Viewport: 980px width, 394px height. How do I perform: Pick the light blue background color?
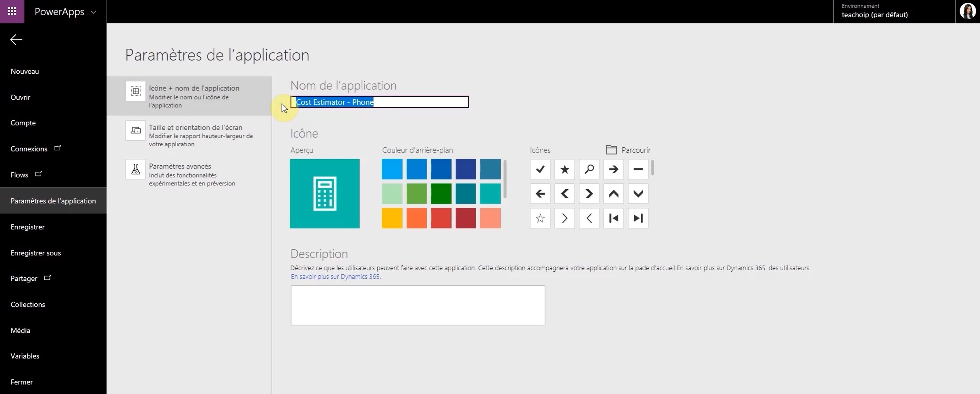tap(392, 169)
